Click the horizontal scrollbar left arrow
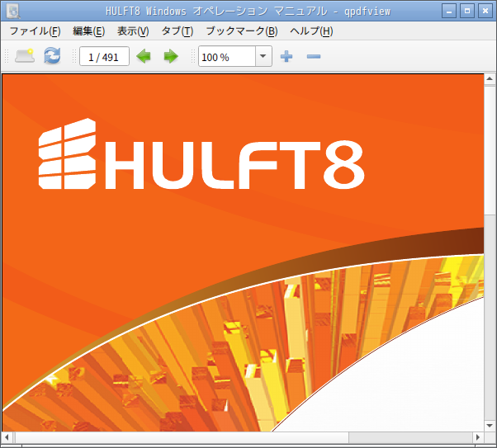 tap(7, 438)
